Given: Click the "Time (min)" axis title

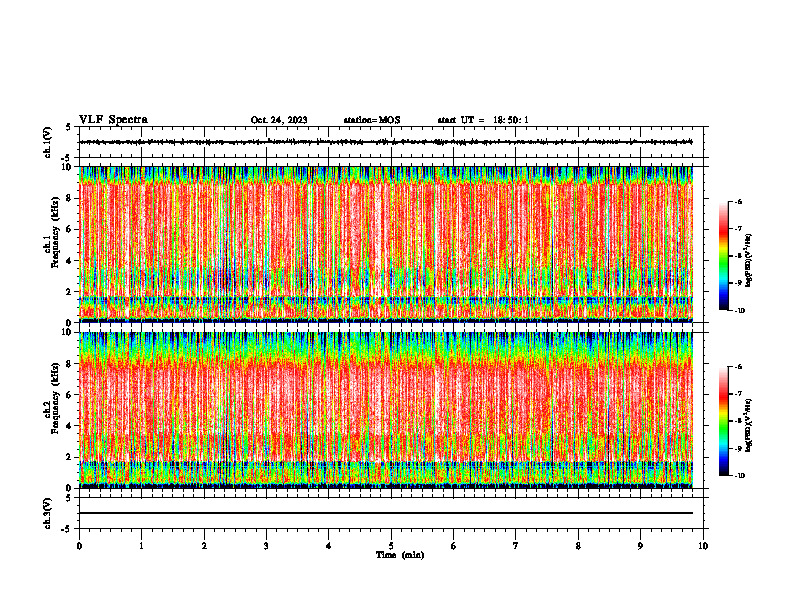Looking at the screenshot, I should [400, 555].
